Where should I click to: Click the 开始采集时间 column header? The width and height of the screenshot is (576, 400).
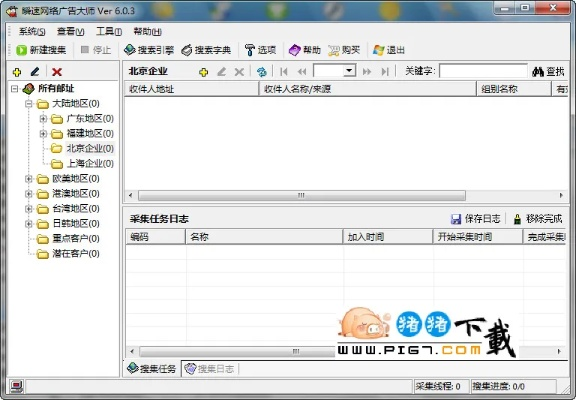478,237
